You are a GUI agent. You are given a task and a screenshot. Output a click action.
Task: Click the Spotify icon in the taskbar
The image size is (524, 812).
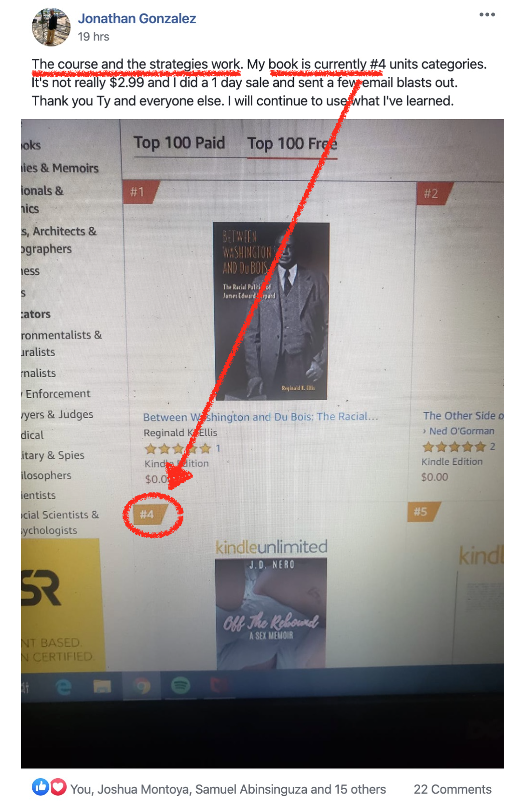coord(180,685)
